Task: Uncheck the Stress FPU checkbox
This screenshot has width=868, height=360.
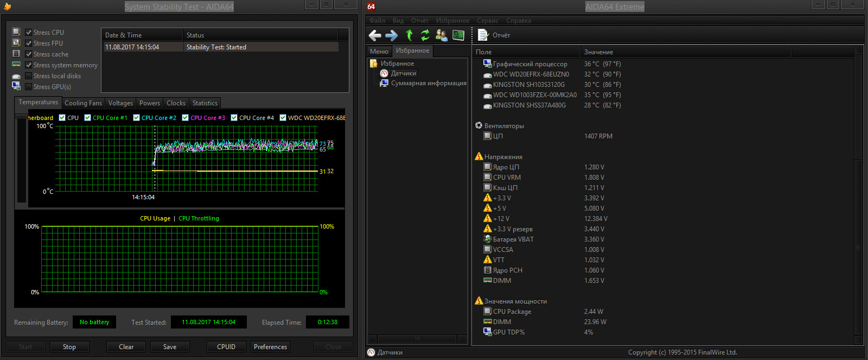Action: click(x=29, y=43)
